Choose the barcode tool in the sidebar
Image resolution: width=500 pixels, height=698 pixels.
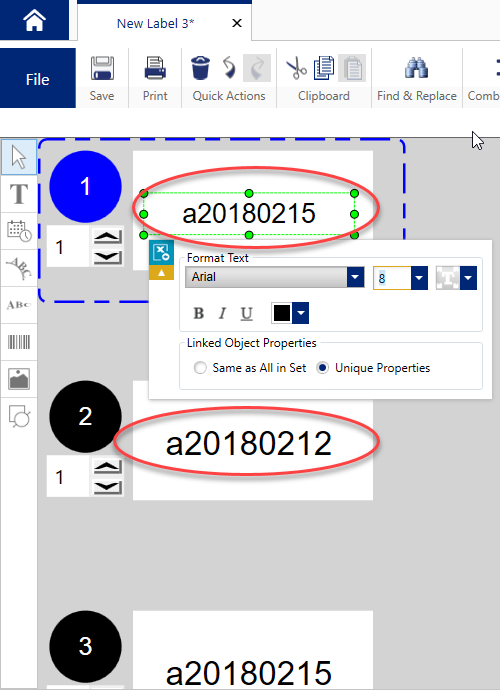(x=19, y=342)
